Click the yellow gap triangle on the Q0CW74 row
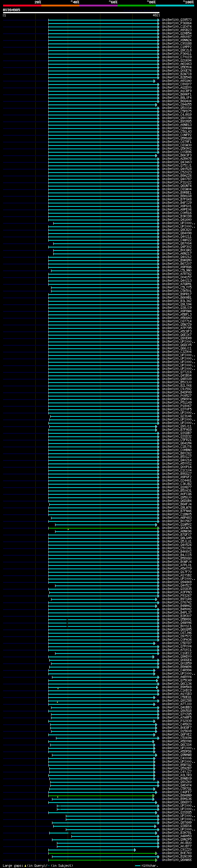Viewport: 197px width, 868px height. coord(68,529)
